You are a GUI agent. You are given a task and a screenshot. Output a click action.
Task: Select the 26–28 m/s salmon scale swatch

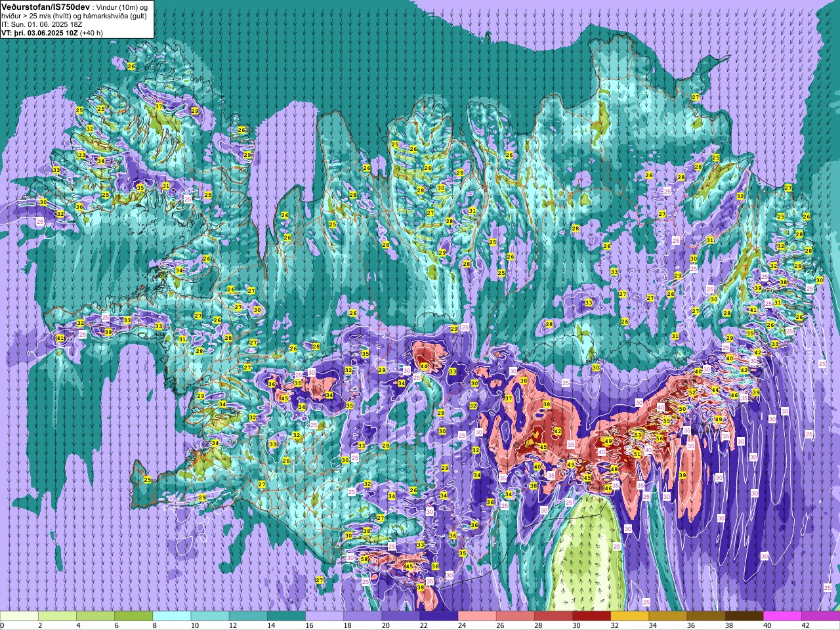tap(514, 616)
